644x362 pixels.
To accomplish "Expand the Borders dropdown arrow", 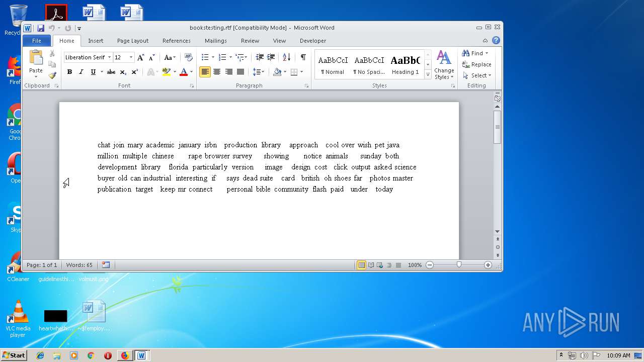I will (301, 72).
